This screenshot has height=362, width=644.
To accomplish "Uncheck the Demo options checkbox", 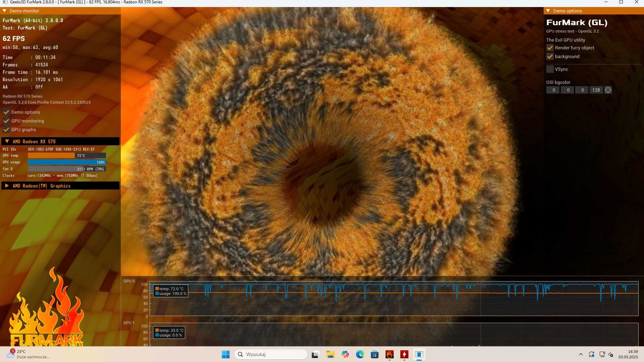I will (x=6, y=112).
